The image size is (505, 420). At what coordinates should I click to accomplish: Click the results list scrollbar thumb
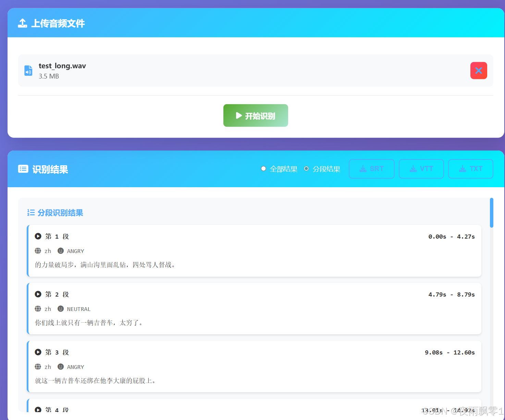[x=492, y=213]
